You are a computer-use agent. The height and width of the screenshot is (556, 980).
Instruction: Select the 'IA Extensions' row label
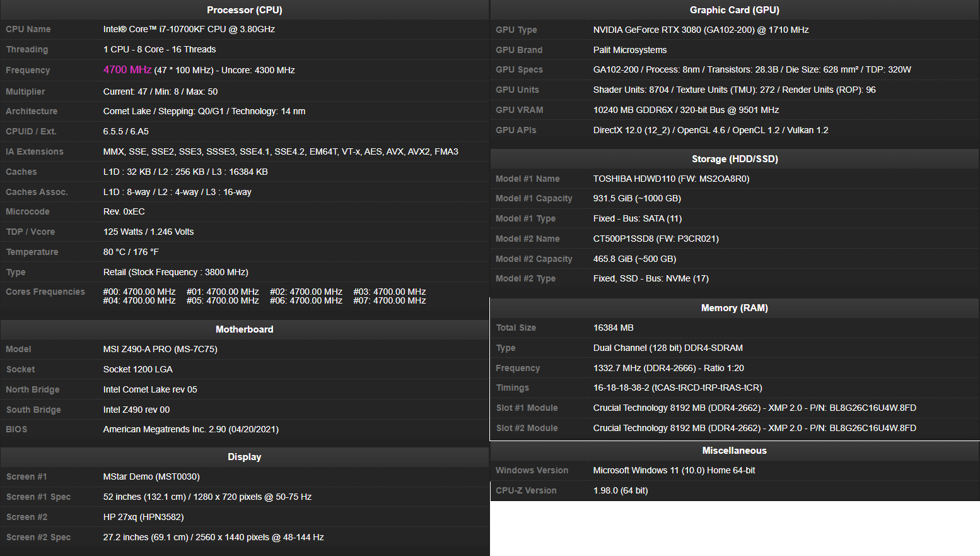[x=35, y=151]
